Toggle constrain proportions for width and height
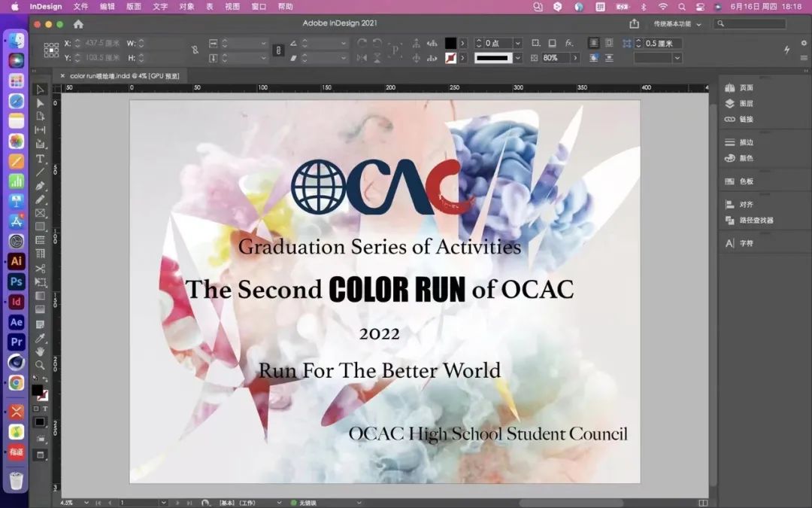Image resolution: width=812 pixels, height=508 pixels. 195,50
